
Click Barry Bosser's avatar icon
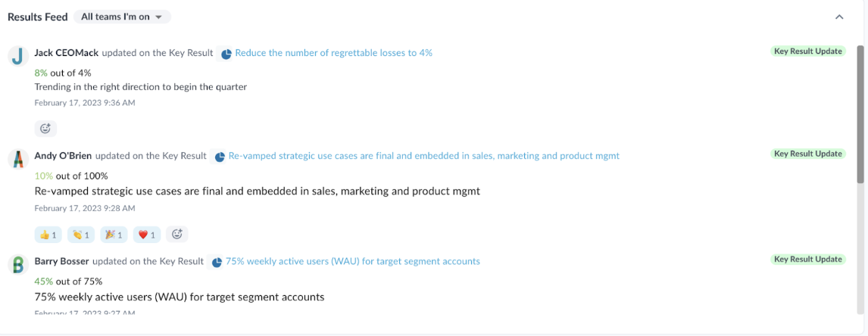(18, 265)
